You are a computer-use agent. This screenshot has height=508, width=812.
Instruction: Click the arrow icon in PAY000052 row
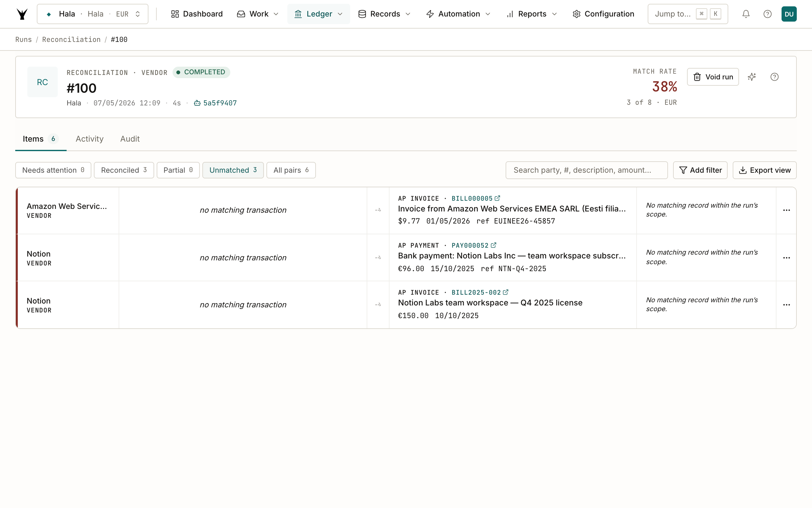(x=378, y=258)
